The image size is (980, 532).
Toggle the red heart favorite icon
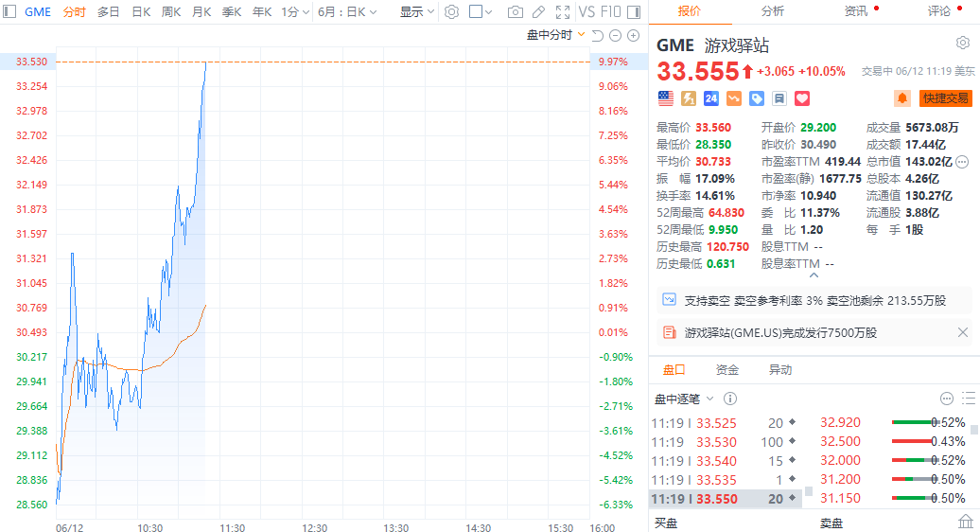(x=802, y=98)
